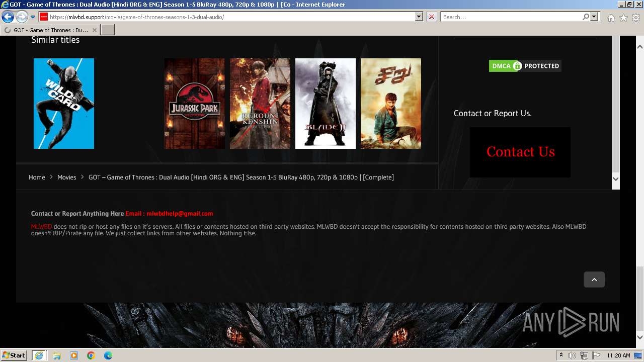Open the Jurassic Park movie poster
This screenshot has width=644, height=362.
195,104
